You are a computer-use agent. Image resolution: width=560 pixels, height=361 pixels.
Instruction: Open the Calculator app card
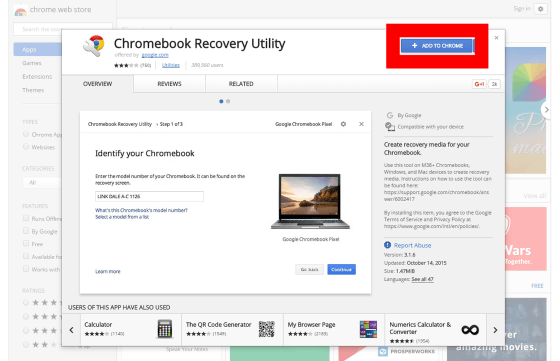131,330
